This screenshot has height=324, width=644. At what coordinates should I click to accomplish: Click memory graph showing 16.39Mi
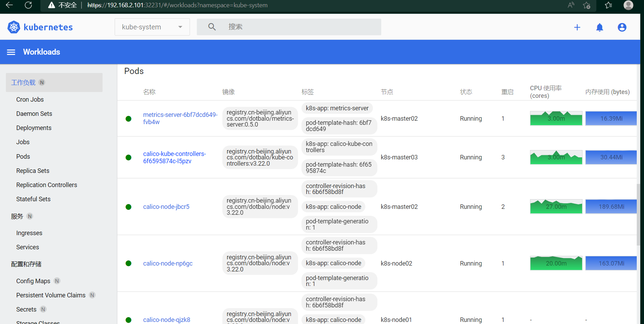pyautogui.click(x=611, y=118)
